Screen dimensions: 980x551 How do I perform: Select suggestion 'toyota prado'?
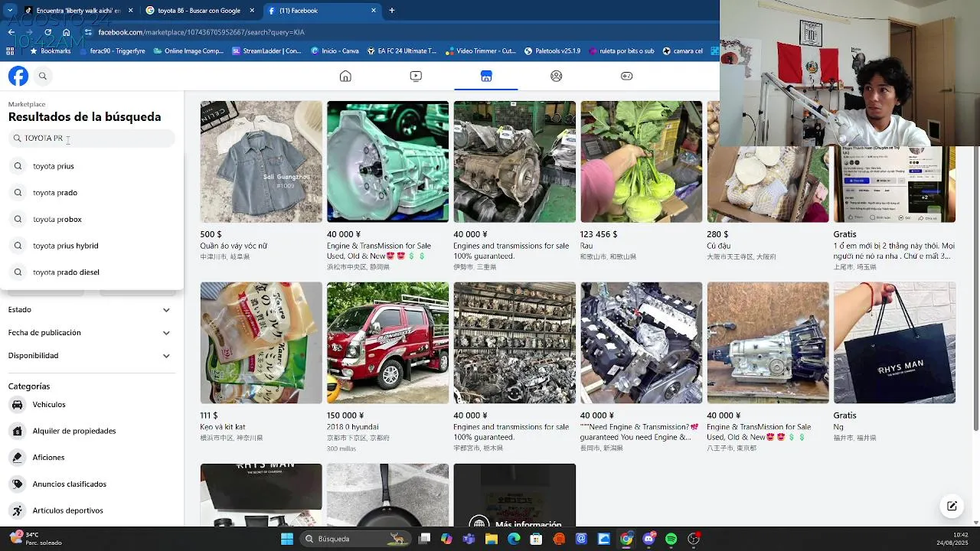coord(92,193)
